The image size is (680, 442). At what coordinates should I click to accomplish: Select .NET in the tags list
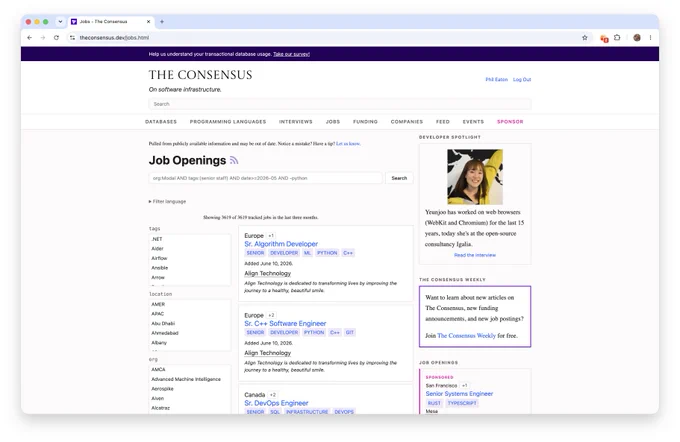tap(190, 239)
